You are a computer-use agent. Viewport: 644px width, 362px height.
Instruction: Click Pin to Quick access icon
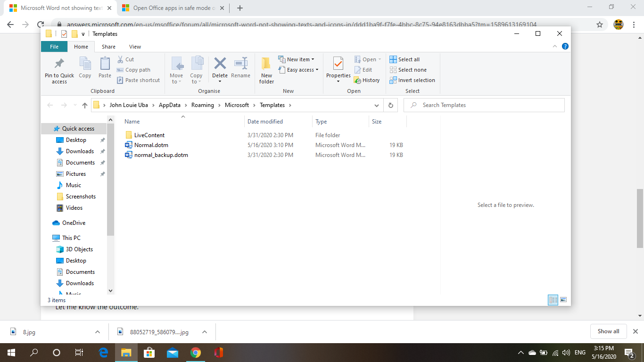point(59,63)
